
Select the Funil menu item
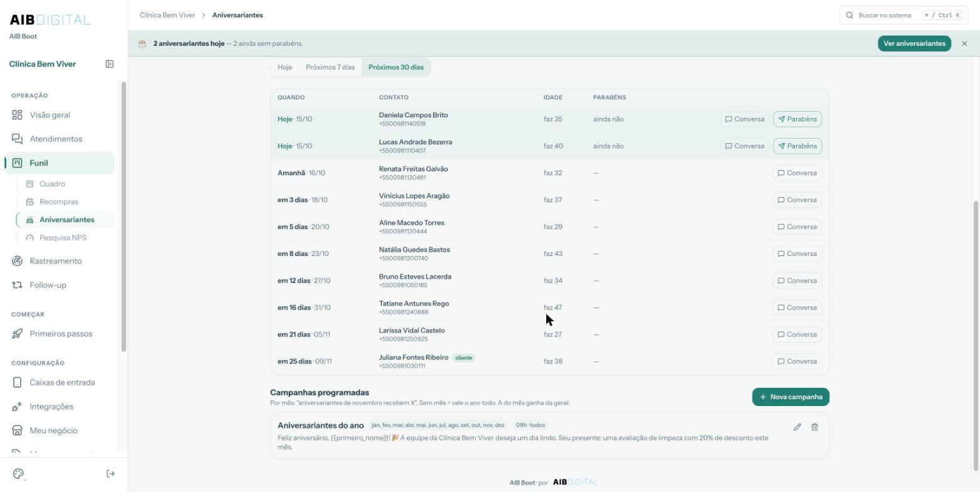point(60,163)
